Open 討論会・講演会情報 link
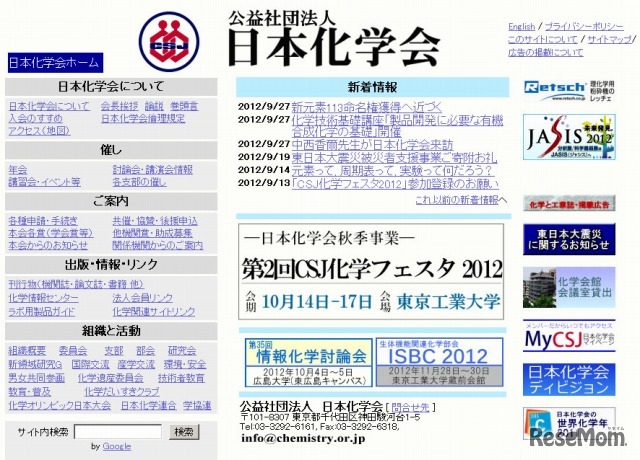This screenshot has height=460, width=640. (x=153, y=170)
